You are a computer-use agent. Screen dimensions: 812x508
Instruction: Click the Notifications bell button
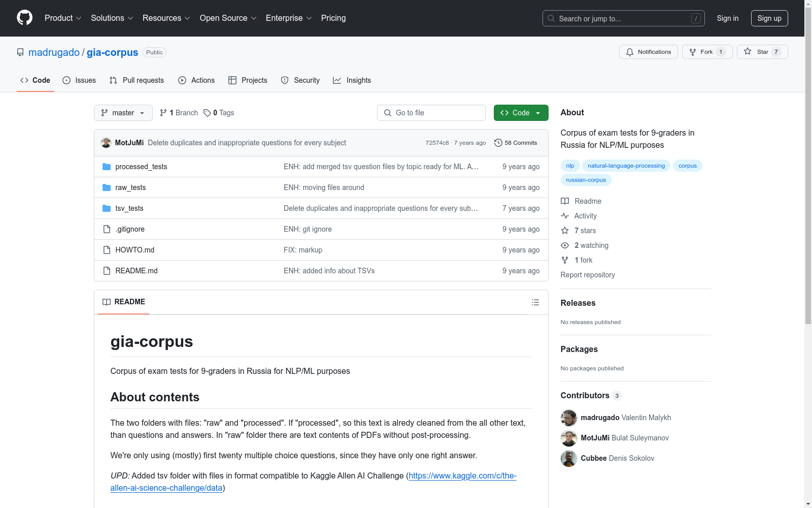[649, 52]
